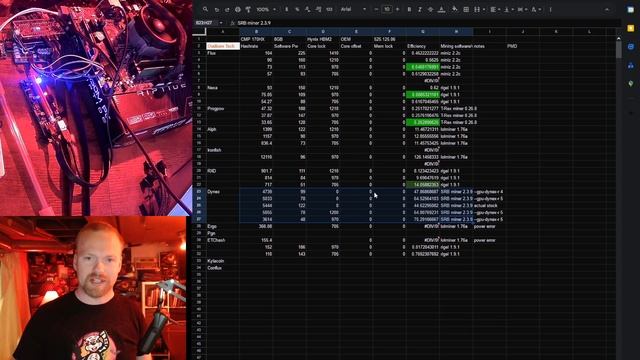Click the Redo icon
This screenshot has width=640, height=360.
(x=227, y=9)
